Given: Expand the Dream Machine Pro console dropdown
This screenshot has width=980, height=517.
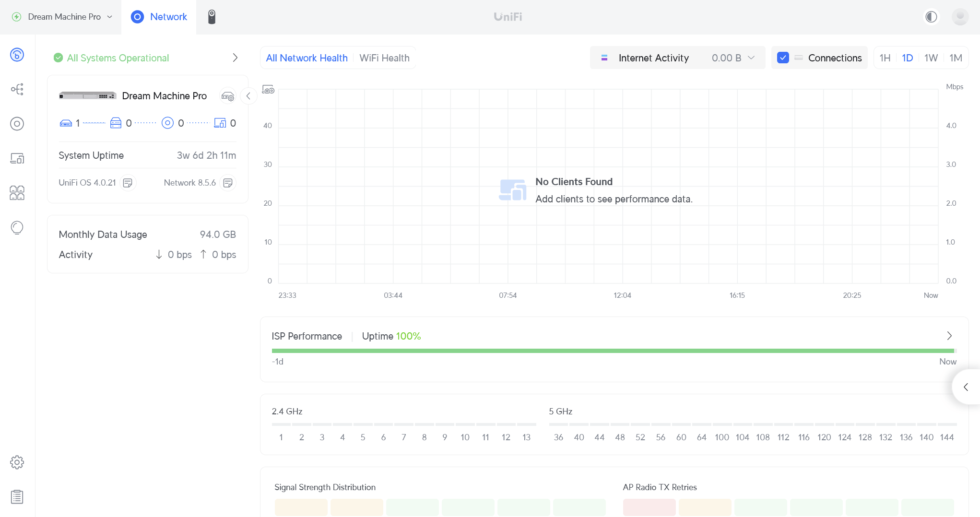Looking at the screenshot, I should pos(64,17).
